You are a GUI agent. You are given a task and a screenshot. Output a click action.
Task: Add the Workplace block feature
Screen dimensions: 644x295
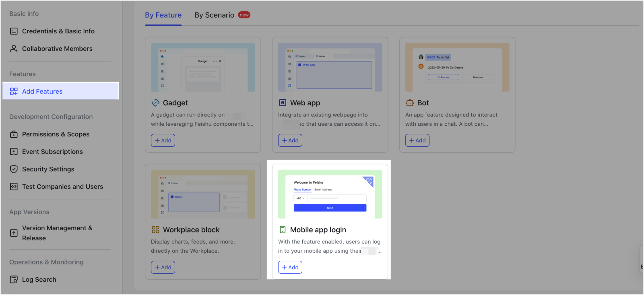163,267
